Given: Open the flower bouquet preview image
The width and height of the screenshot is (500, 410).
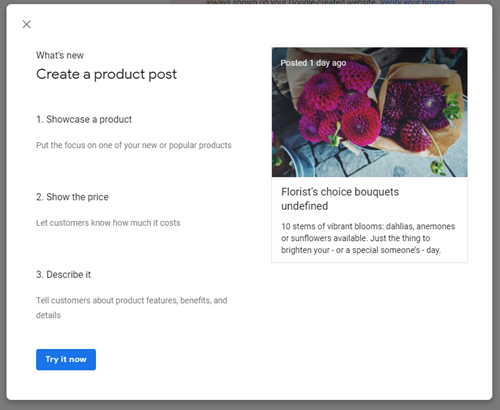Looking at the screenshot, I should click(x=369, y=112).
